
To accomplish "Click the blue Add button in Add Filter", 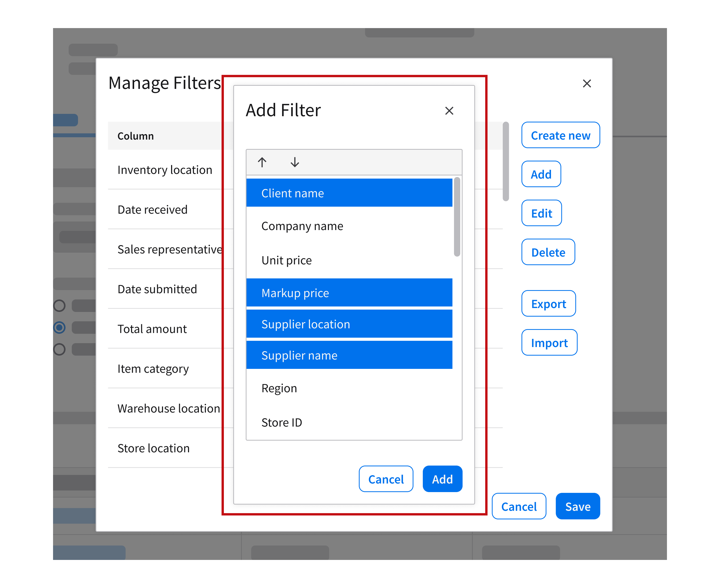I will click(x=442, y=479).
